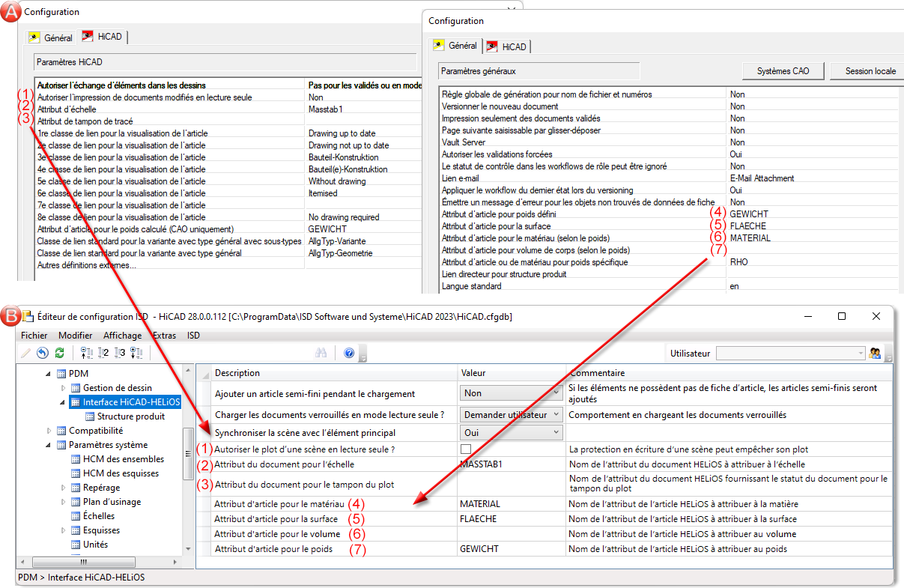Image resolution: width=904 pixels, height=588 pixels.
Task: Click the expand level 3 toolbar icon
Action: (x=120, y=353)
